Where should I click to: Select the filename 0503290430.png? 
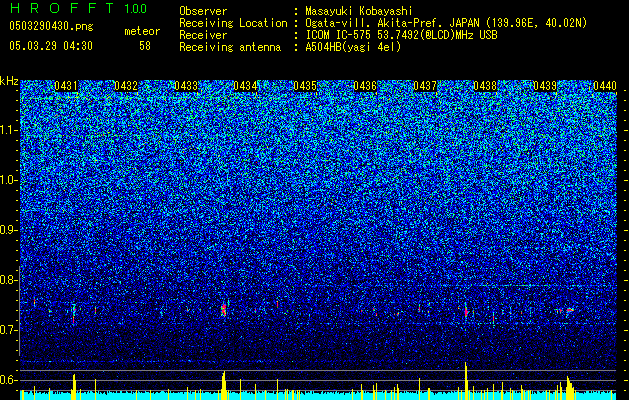tap(51, 26)
